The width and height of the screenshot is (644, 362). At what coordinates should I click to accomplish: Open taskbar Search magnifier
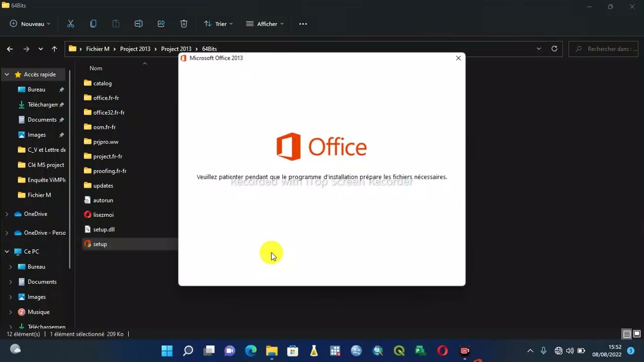pyautogui.click(x=188, y=350)
